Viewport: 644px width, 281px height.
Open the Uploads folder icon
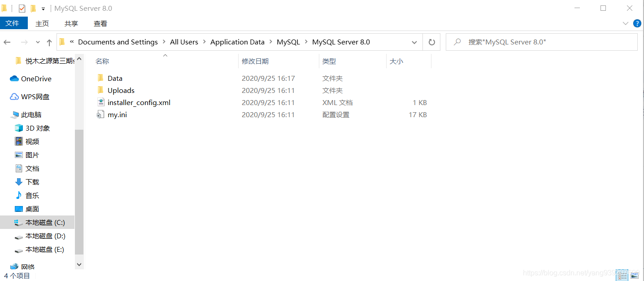[100, 90]
